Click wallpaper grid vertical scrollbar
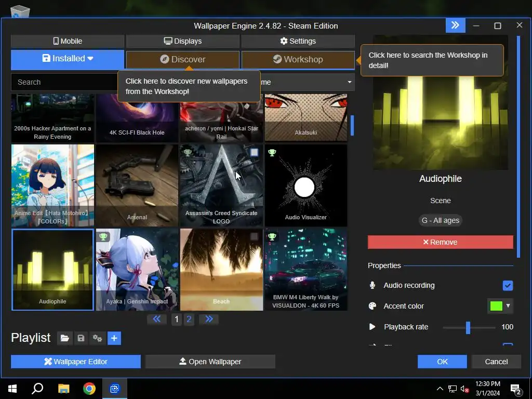The image size is (532, 399). (352, 126)
